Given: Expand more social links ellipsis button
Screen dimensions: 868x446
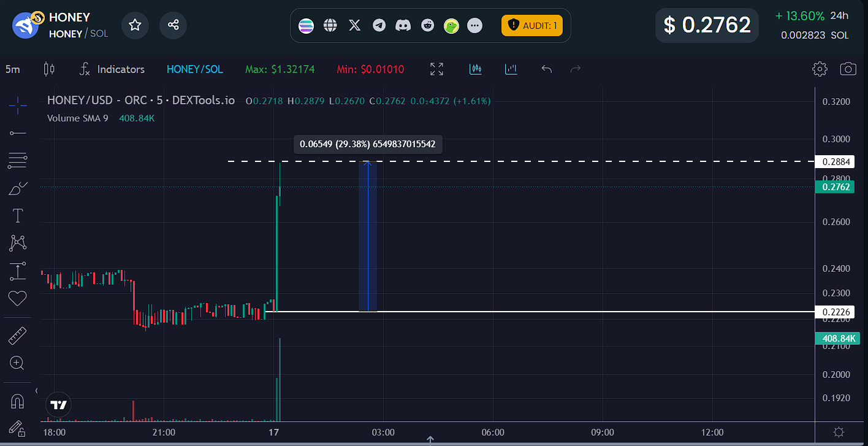Looking at the screenshot, I should pyautogui.click(x=474, y=26).
